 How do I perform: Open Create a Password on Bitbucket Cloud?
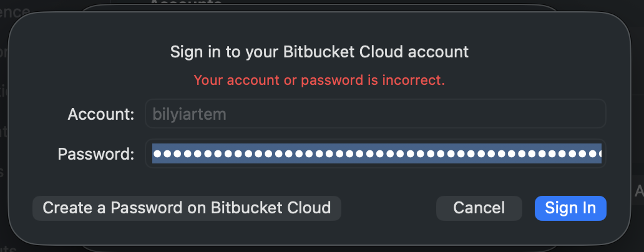tap(187, 208)
